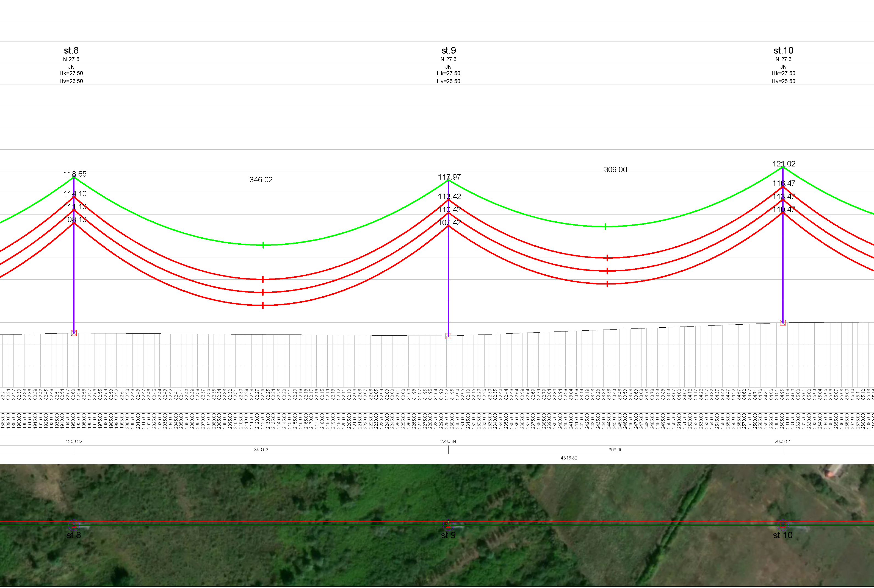
Task: Click the st.10 Hk=27.50 text
Action: point(783,74)
